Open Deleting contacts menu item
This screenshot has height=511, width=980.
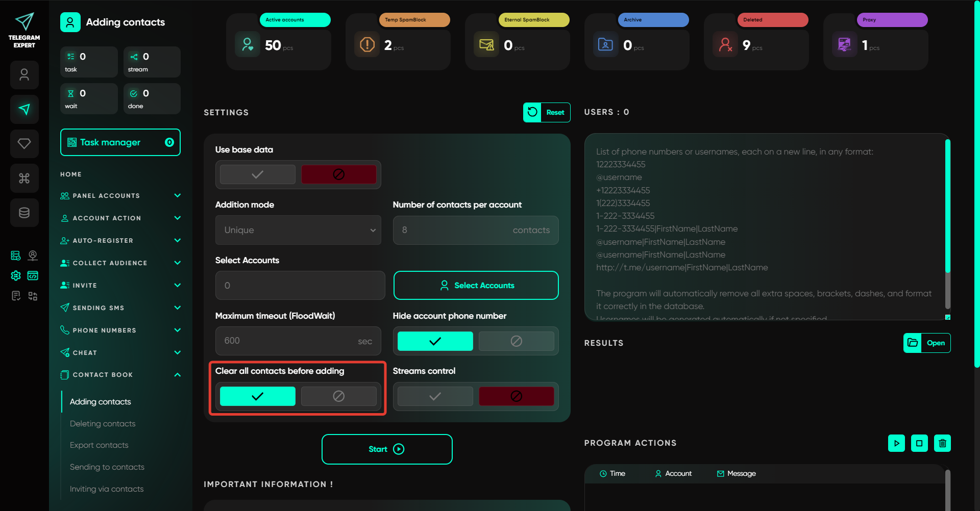[x=103, y=424]
